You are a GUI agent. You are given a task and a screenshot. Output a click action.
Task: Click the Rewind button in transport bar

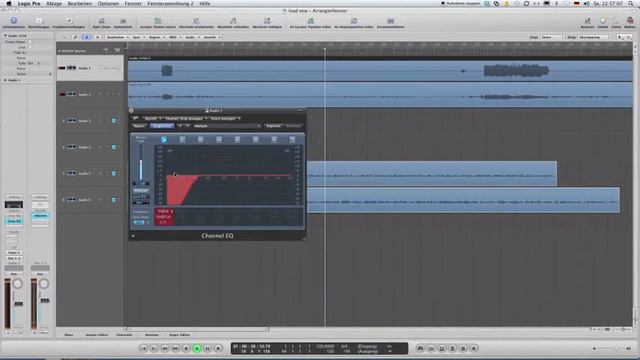[165, 348]
